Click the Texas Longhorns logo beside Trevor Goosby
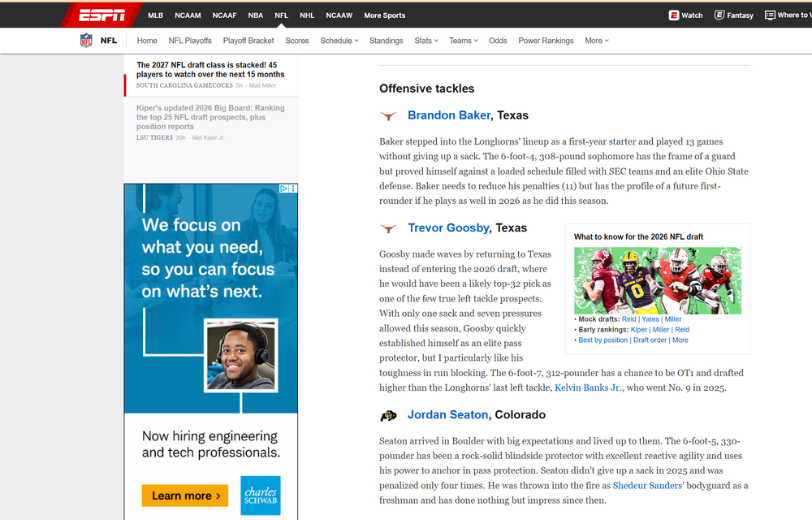812x520 pixels. pyautogui.click(x=389, y=228)
